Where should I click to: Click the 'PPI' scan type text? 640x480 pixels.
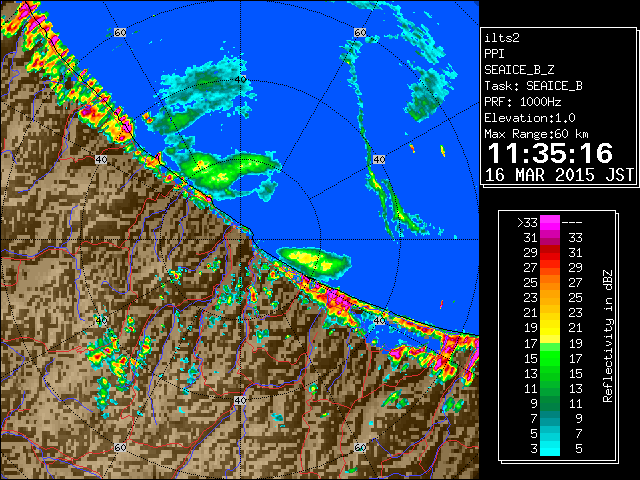494,54
